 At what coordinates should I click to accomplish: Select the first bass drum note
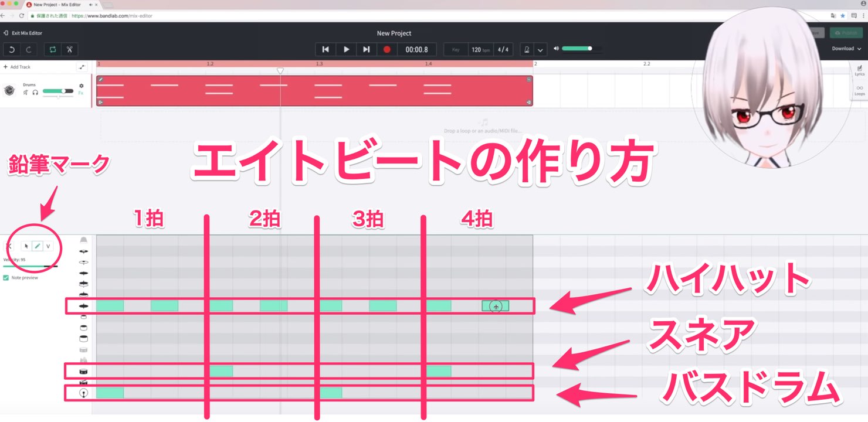pos(110,393)
